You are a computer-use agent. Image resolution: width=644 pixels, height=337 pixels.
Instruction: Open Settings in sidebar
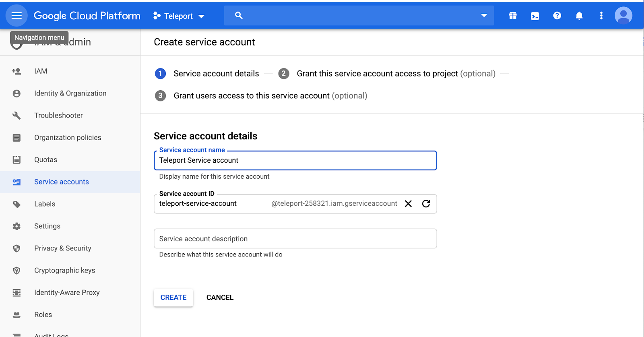47,226
